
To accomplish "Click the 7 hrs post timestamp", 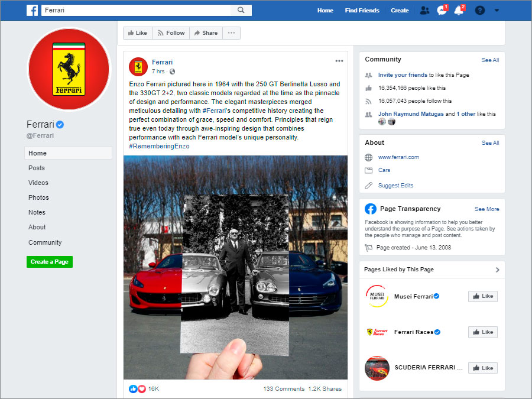I will click(158, 72).
